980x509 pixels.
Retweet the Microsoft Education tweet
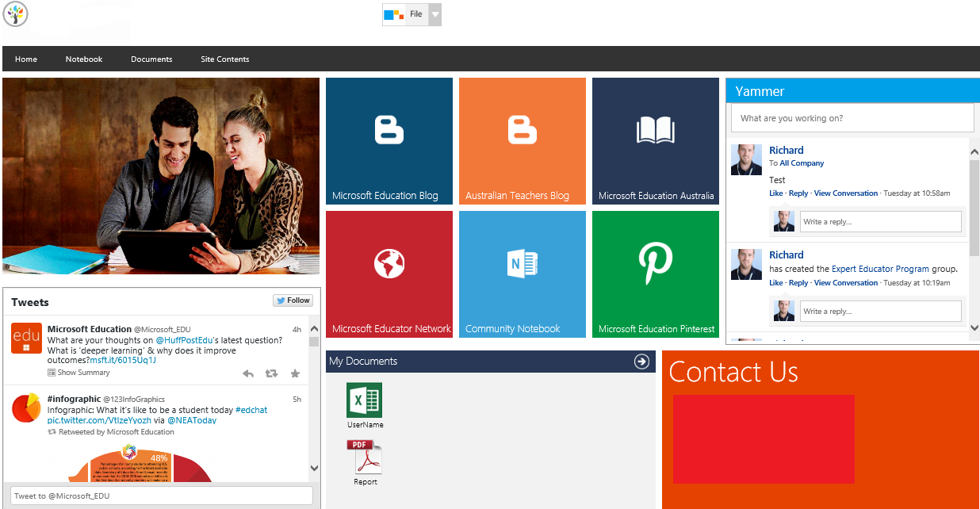pyautogui.click(x=271, y=373)
